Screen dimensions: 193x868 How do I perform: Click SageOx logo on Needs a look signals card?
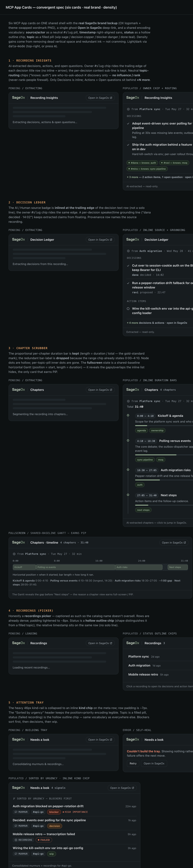[x=19, y=787]
